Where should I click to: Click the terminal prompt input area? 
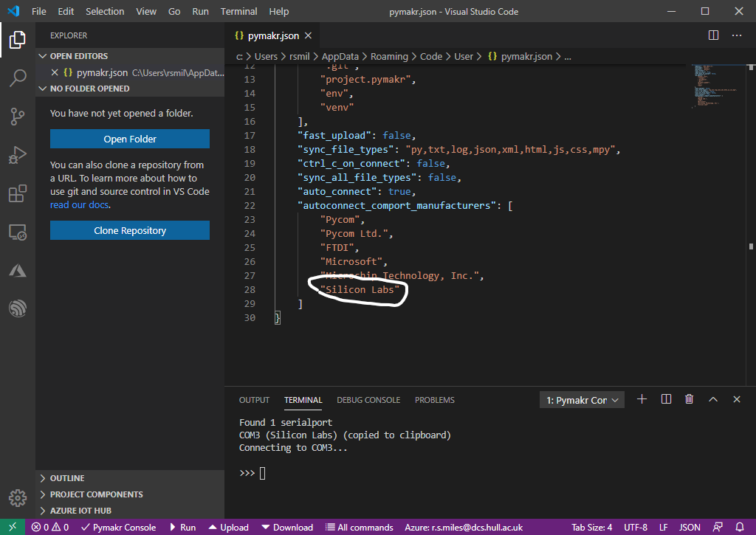[x=262, y=473]
